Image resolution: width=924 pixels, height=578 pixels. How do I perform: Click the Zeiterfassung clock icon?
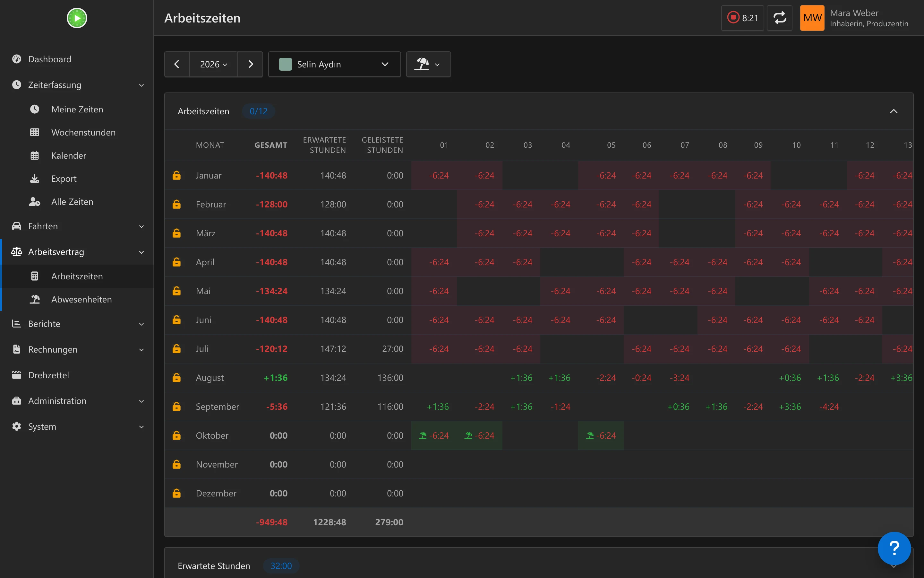(x=16, y=84)
